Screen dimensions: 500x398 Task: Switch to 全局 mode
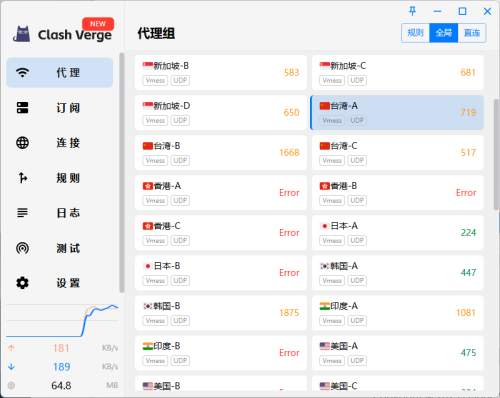444,33
